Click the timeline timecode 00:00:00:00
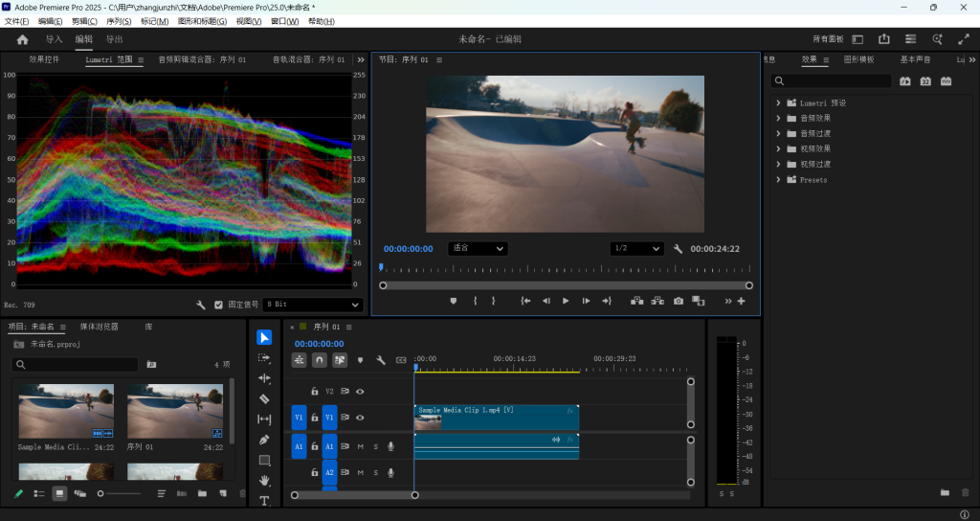 [x=320, y=344]
